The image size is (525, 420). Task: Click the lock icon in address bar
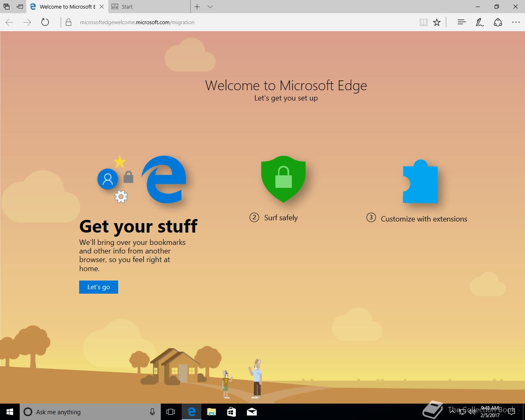point(68,22)
